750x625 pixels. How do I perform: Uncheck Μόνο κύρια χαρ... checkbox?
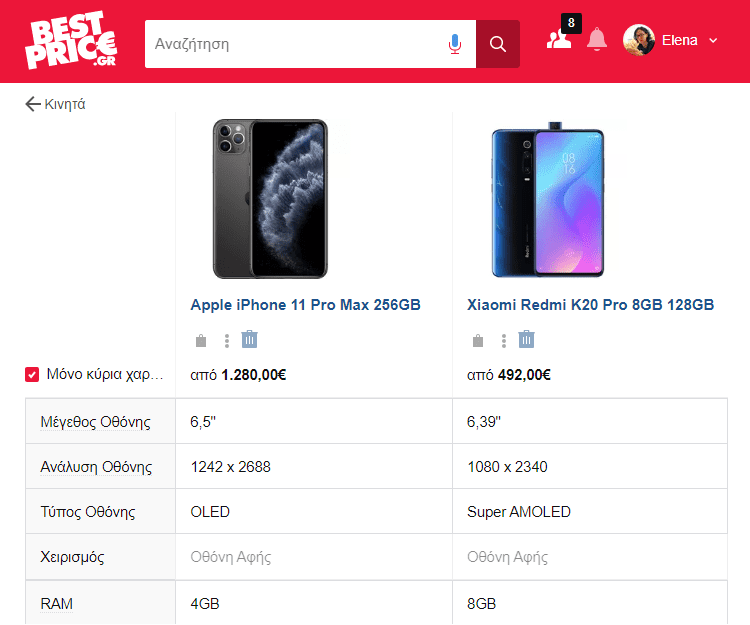[x=32, y=374]
